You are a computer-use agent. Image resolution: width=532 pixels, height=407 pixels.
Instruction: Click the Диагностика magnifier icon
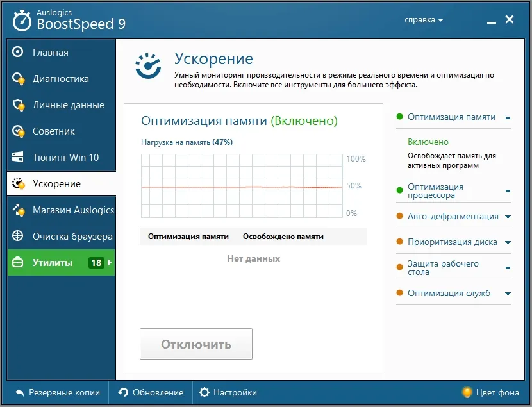coord(19,79)
